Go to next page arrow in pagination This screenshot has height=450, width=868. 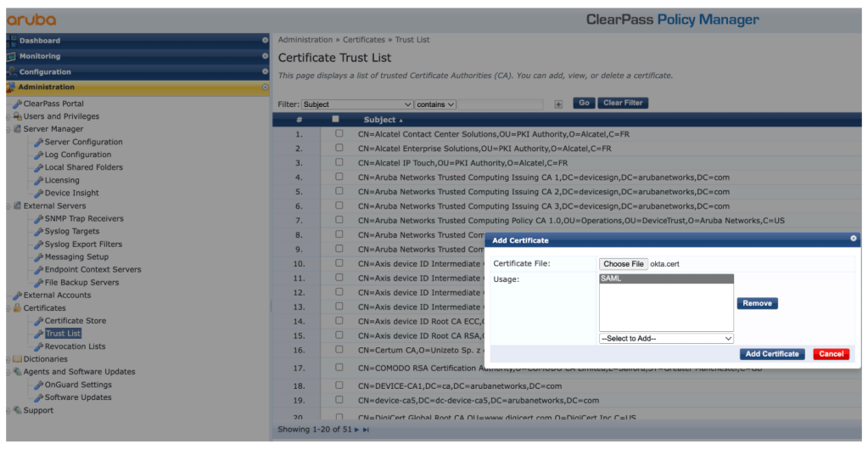click(357, 430)
